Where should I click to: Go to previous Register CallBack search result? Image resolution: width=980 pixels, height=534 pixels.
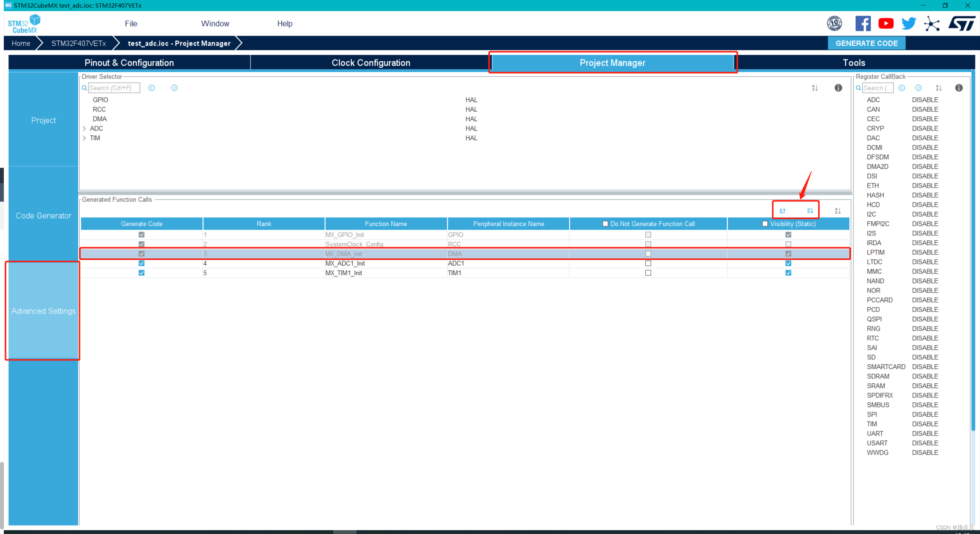click(x=902, y=88)
